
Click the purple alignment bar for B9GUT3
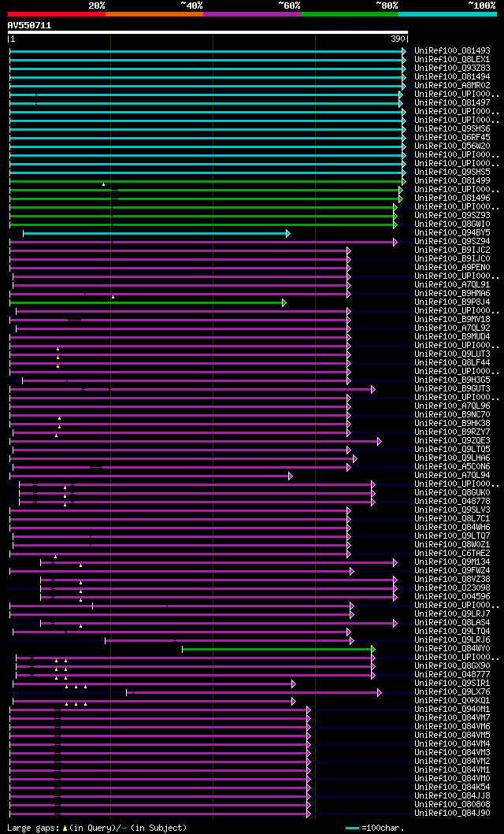point(192,389)
